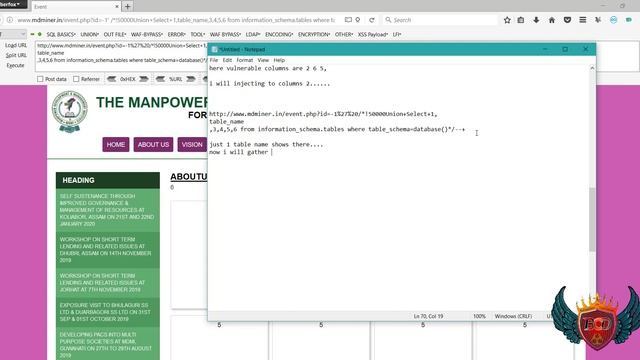640x360 pixels.
Task: Open Notepad Format menu
Action: pyautogui.click(x=244, y=60)
